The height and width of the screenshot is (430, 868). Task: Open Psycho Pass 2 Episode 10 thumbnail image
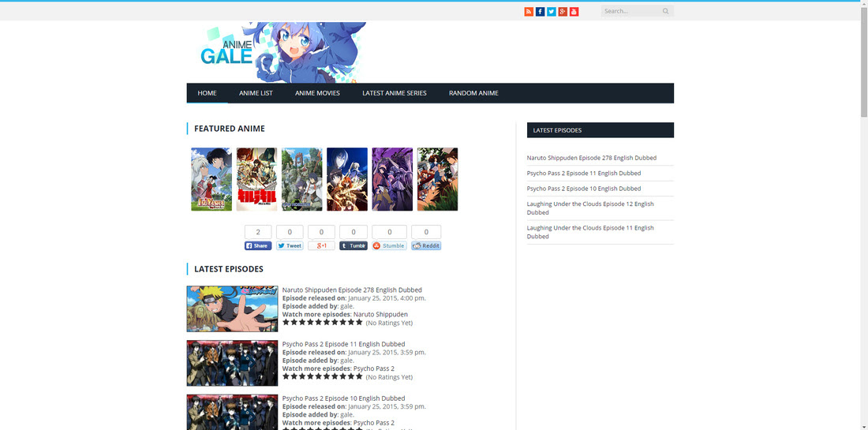232,413
